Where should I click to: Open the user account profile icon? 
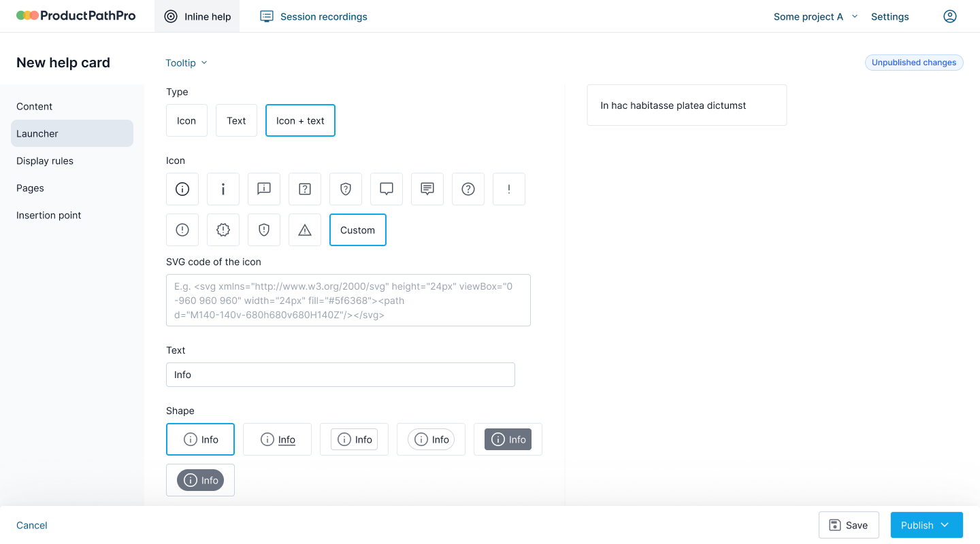pyautogui.click(x=950, y=16)
